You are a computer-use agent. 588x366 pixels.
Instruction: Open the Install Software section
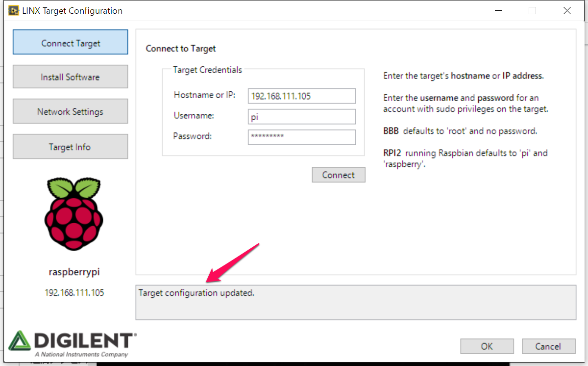70,77
